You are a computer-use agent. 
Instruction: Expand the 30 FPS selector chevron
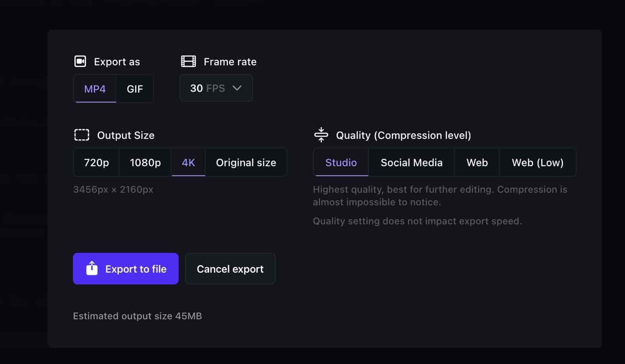(237, 88)
